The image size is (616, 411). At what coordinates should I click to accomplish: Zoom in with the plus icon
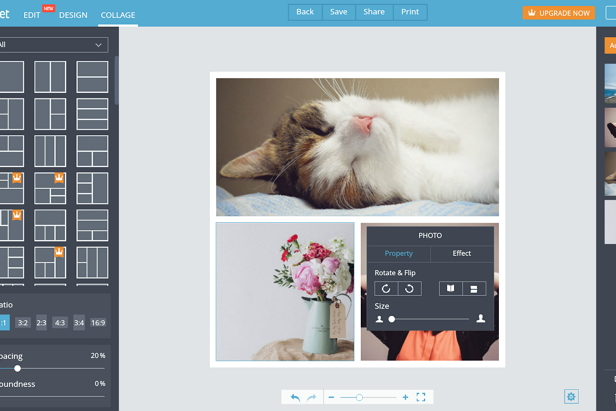point(405,397)
